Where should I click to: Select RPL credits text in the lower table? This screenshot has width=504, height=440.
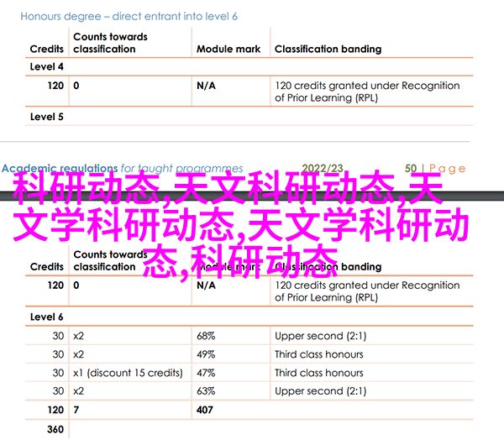(x=367, y=291)
